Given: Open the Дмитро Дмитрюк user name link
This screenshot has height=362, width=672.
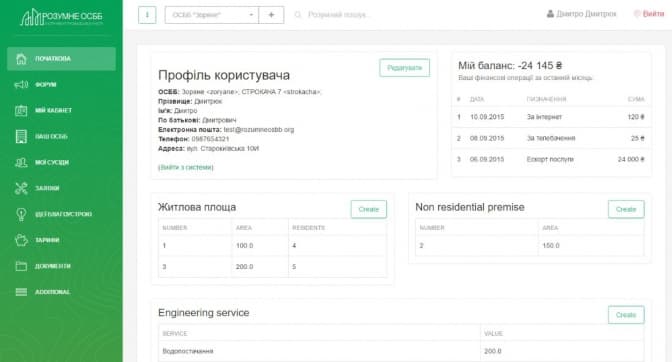Looking at the screenshot, I should coord(586,14).
